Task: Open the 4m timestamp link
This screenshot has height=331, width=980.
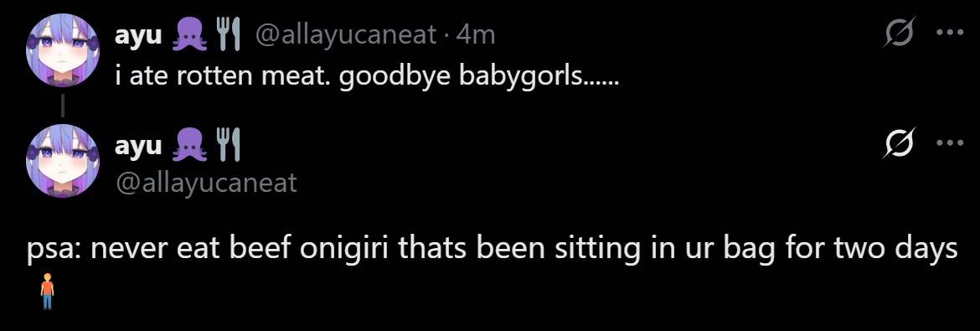Action: click(476, 35)
